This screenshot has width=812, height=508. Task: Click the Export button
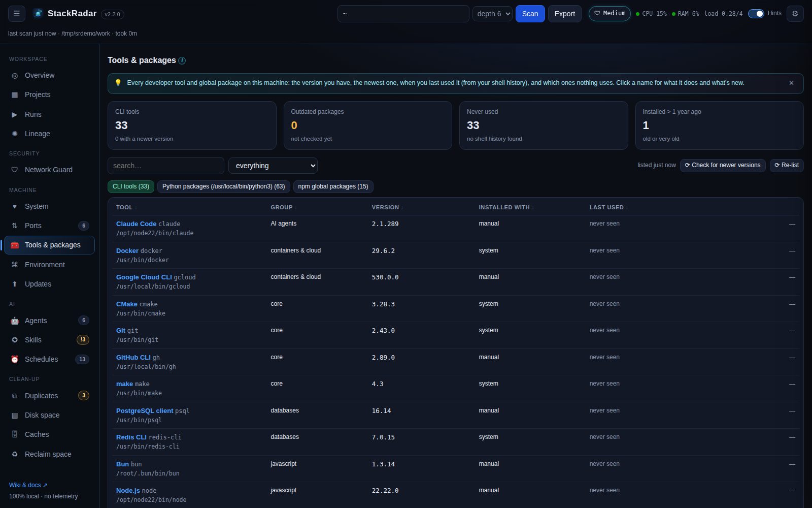click(564, 14)
